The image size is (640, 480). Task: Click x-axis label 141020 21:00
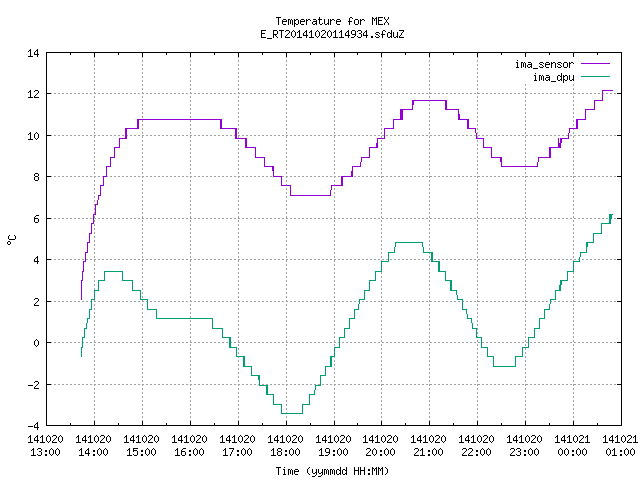[x=428, y=446]
